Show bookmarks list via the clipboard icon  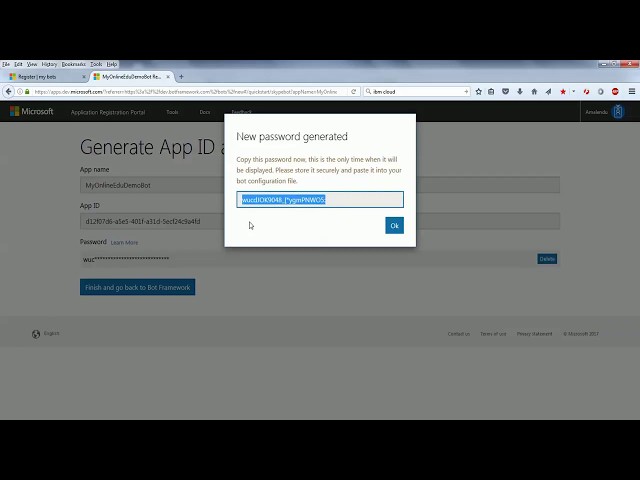pyautogui.click(x=491, y=91)
